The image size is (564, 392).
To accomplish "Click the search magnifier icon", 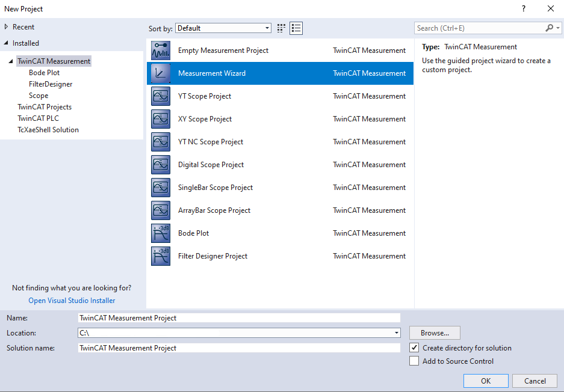I will point(549,28).
